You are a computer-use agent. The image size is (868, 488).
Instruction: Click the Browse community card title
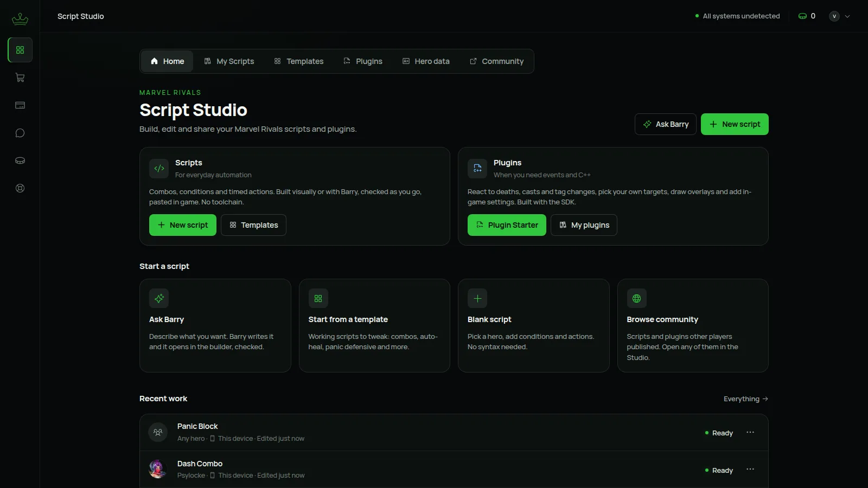pos(662,319)
